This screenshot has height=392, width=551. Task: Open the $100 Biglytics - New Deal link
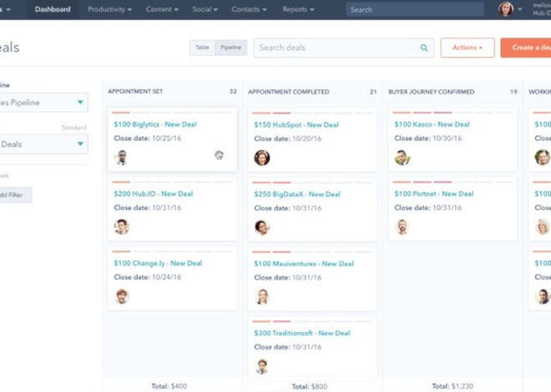tap(155, 124)
